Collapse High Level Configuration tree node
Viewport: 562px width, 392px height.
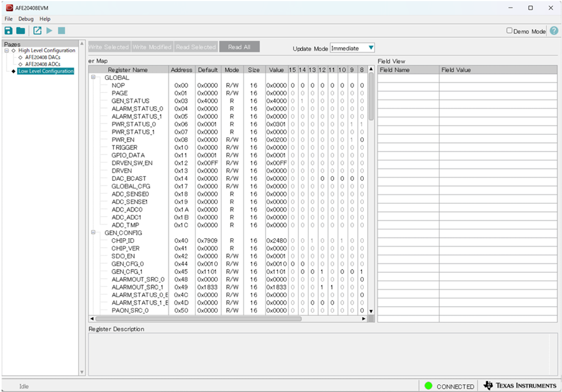tap(6, 51)
